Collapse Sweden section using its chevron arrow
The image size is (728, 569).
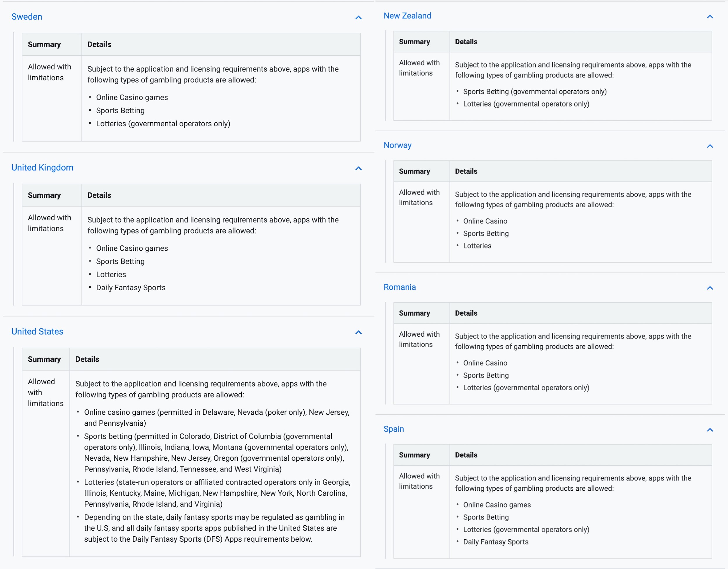[x=358, y=18]
